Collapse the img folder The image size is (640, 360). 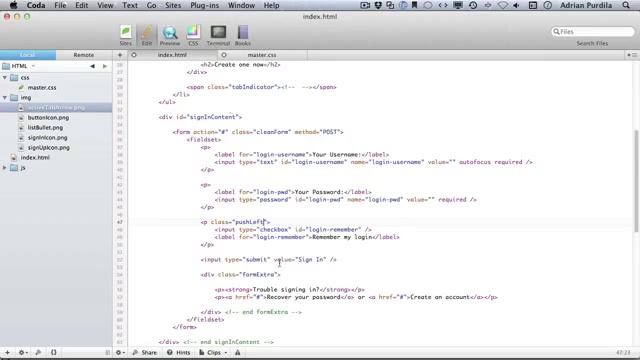pyautogui.click(x=5, y=98)
